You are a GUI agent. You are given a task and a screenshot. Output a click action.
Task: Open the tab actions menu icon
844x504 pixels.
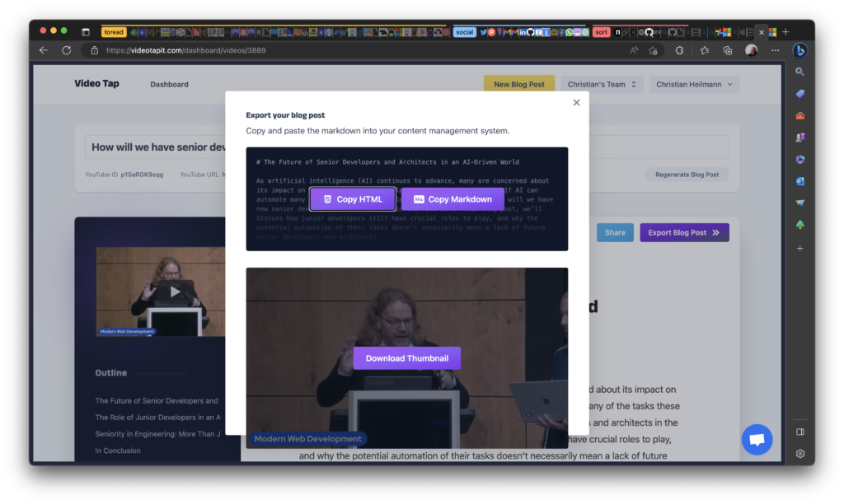(x=86, y=32)
